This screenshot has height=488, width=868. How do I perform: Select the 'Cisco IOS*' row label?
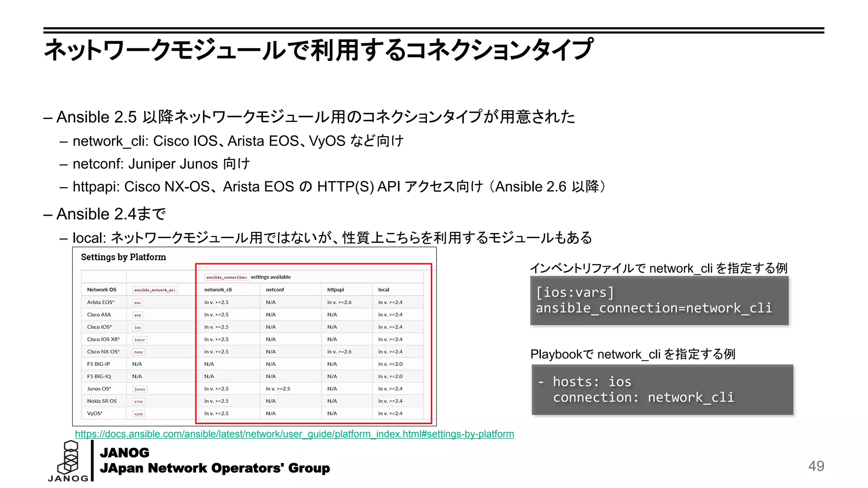pos(99,327)
